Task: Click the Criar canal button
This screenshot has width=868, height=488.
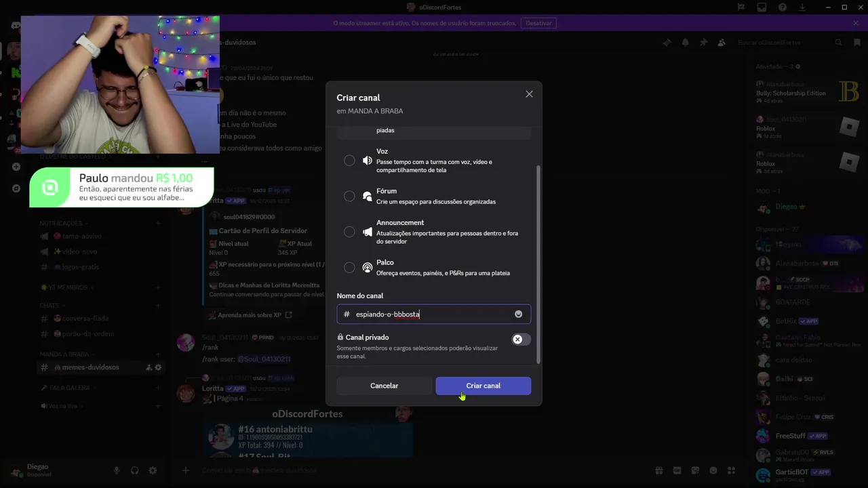Action: [x=484, y=386]
